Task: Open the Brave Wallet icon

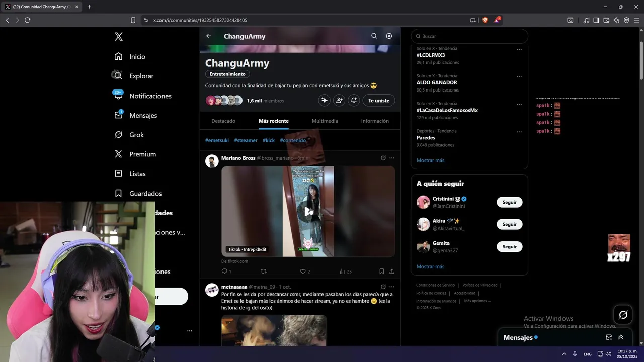Action: click(x=606, y=20)
